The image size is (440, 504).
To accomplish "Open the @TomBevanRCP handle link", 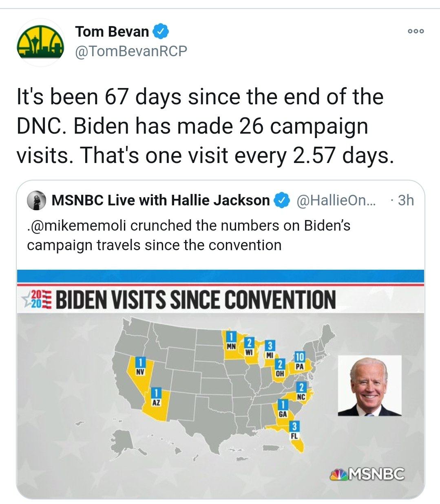I will [x=131, y=51].
